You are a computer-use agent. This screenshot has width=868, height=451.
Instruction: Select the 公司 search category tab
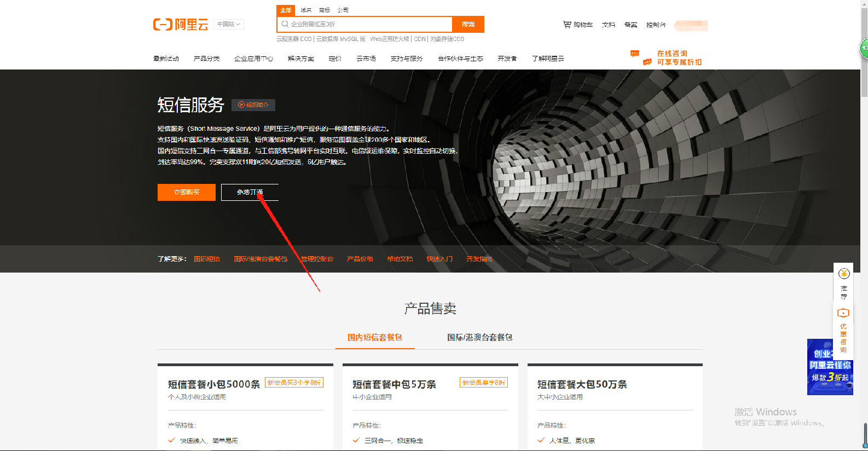(343, 10)
